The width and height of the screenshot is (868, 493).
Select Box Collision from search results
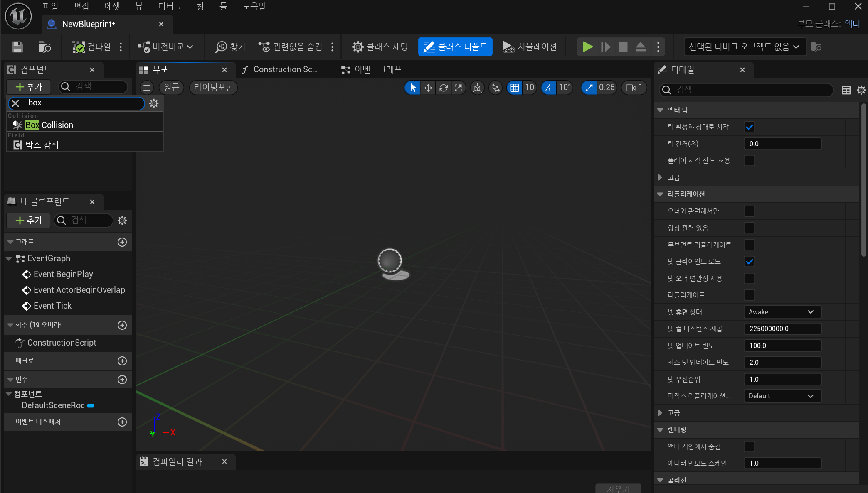click(49, 125)
